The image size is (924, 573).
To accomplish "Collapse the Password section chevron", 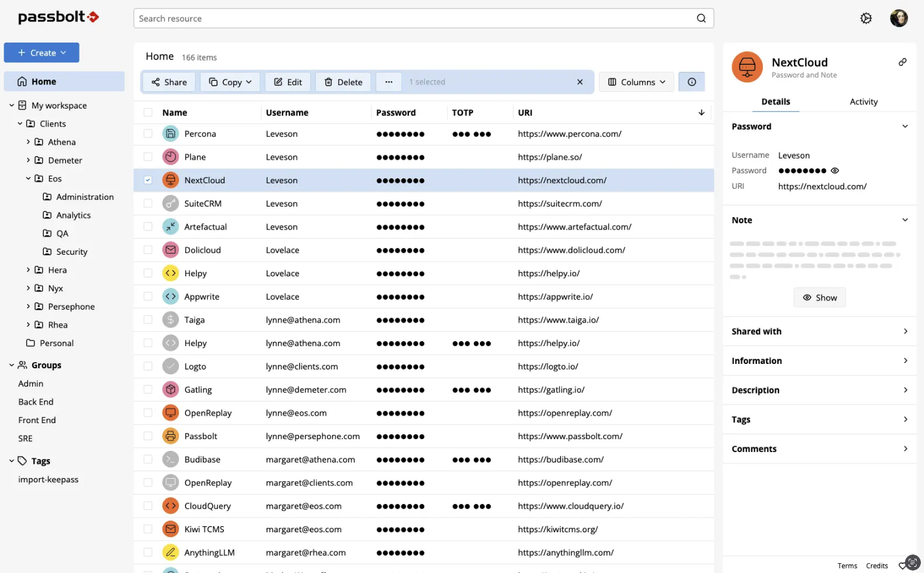I will pos(905,126).
